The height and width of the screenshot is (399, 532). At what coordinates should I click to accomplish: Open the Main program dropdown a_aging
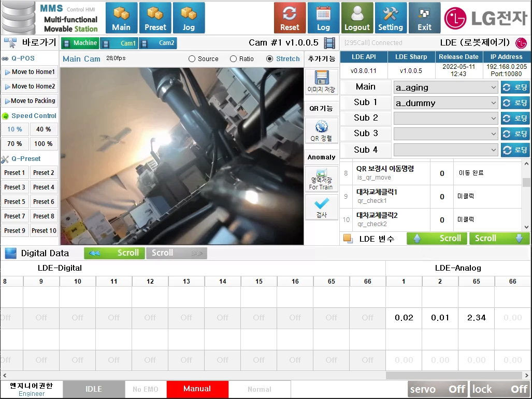pyautogui.click(x=446, y=87)
